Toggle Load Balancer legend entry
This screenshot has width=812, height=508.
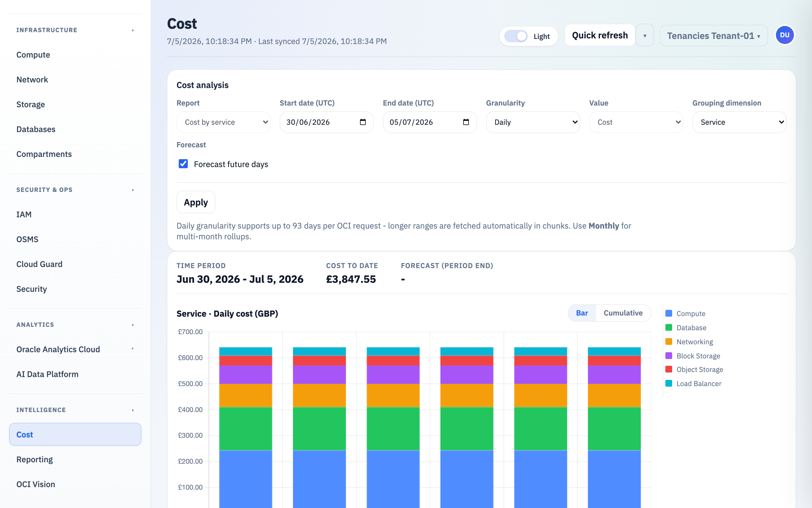coord(693,384)
